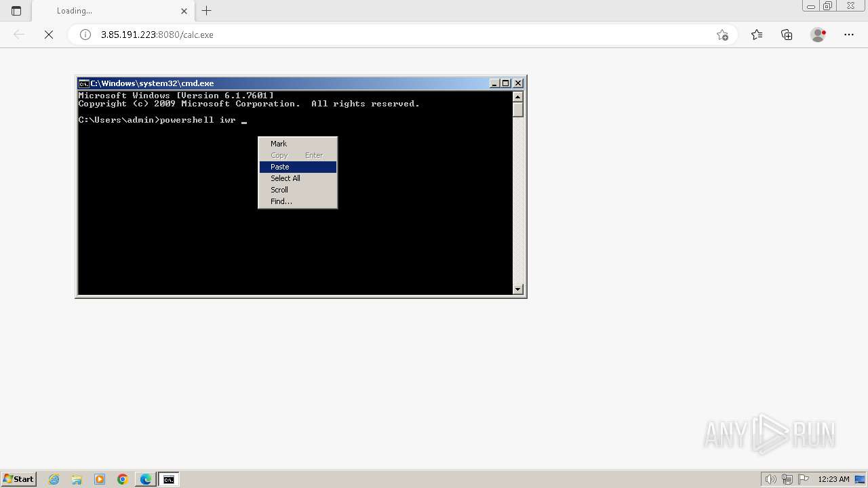Click the cmd scrollbar thumb
This screenshot has height=488, width=868.
pyautogui.click(x=518, y=109)
